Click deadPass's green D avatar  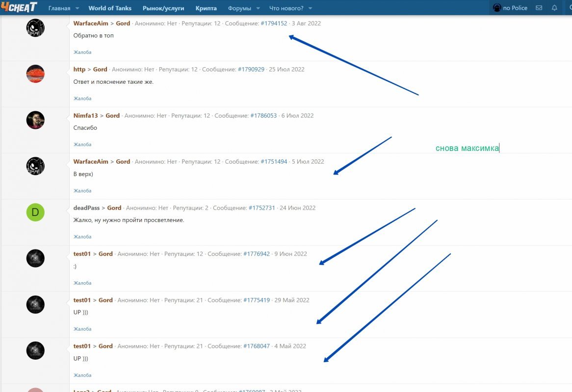[x=35, y=212]
